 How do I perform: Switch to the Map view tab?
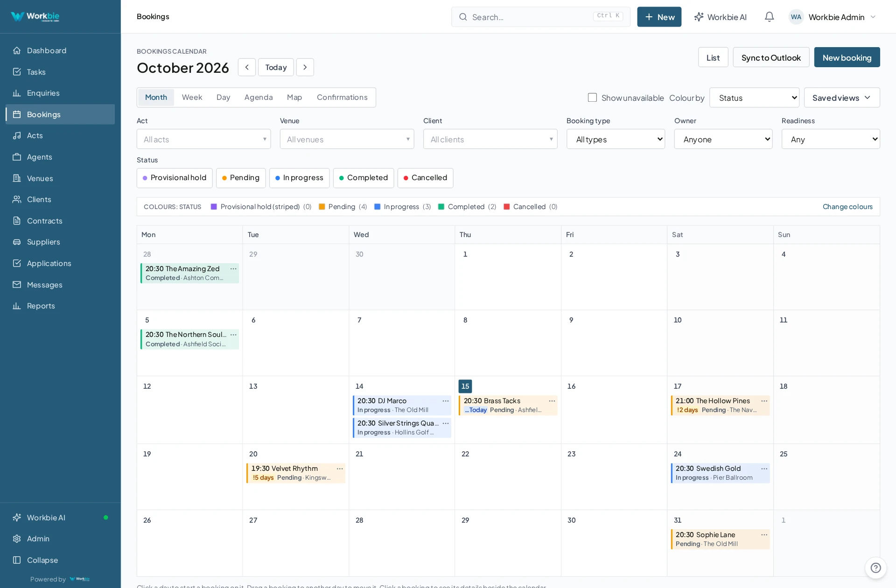294,98
